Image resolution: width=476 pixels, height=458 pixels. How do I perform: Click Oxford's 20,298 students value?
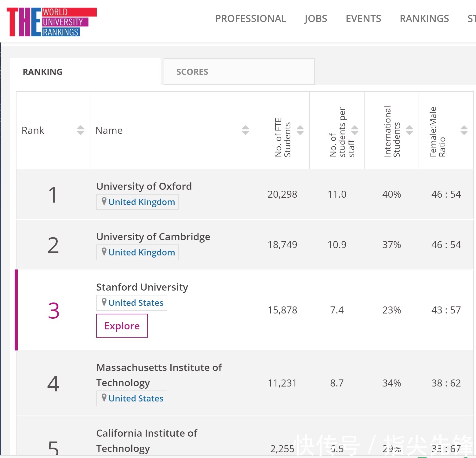[282, 194]
